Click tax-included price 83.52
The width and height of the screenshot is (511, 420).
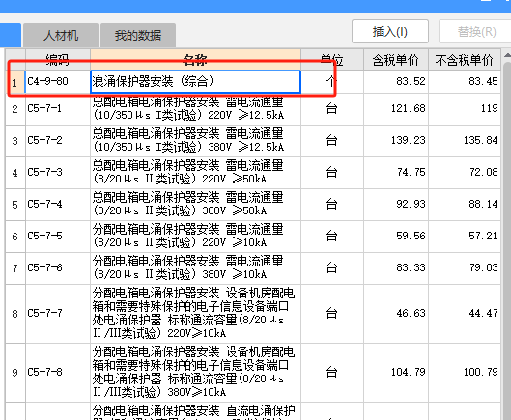[411, 81]
